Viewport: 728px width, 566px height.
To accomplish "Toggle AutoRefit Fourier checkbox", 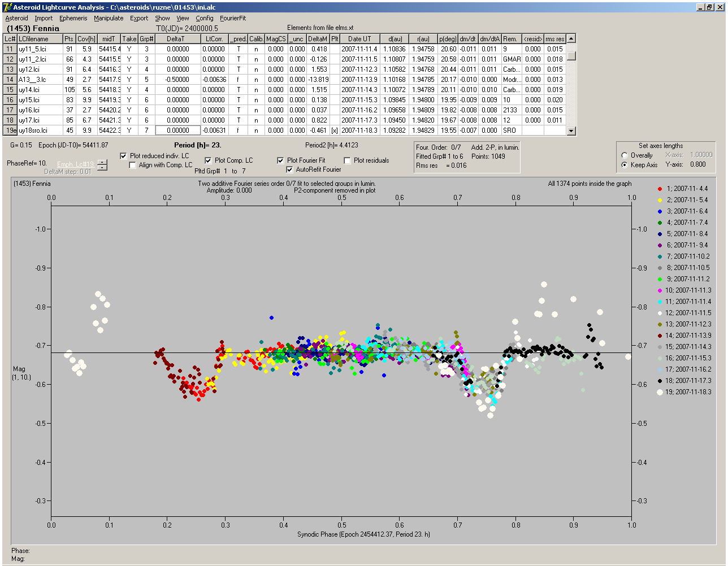I will tap(290, 169).
